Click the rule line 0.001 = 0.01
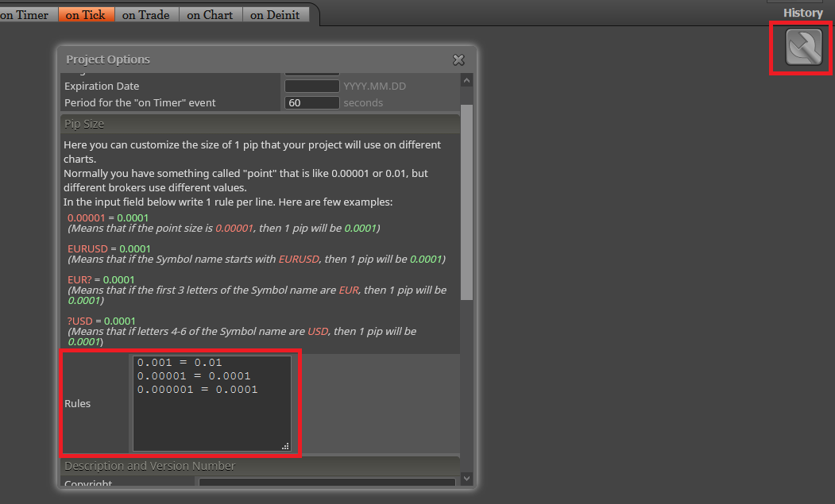835x504 pixels. click(180, 363)
